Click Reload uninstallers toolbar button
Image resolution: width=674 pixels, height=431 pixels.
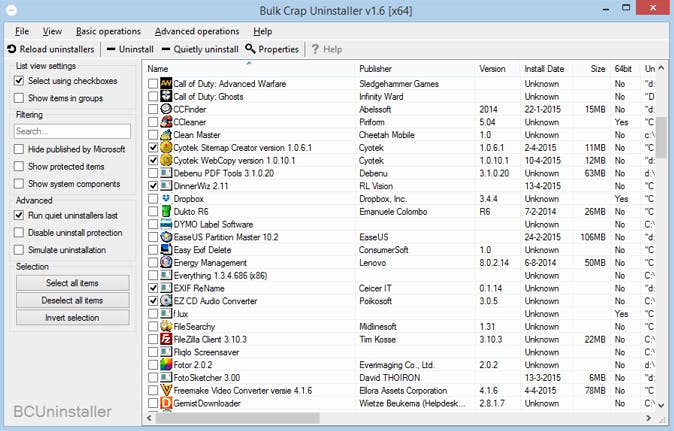pos(51,49)
